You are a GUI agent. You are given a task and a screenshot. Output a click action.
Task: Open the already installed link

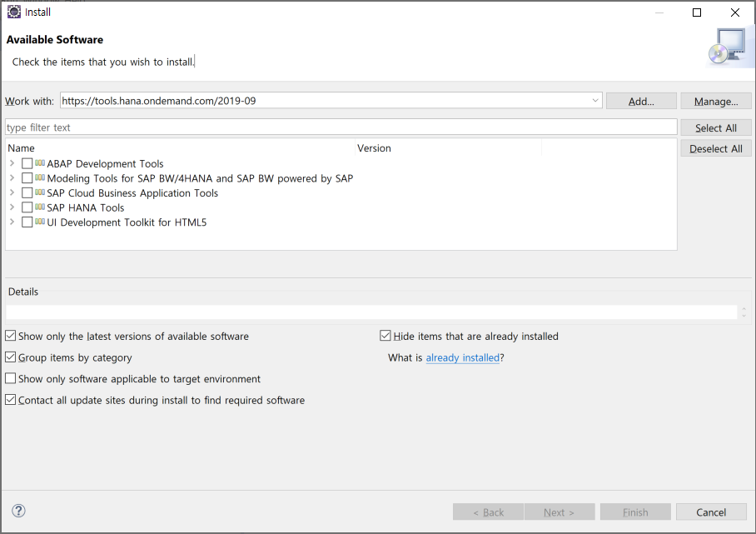click(x=462, y=357)
